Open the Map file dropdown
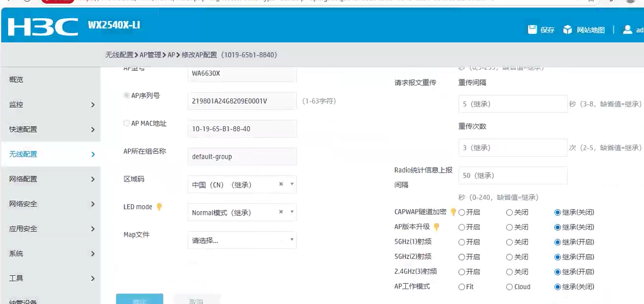 (x=242, y=240)
